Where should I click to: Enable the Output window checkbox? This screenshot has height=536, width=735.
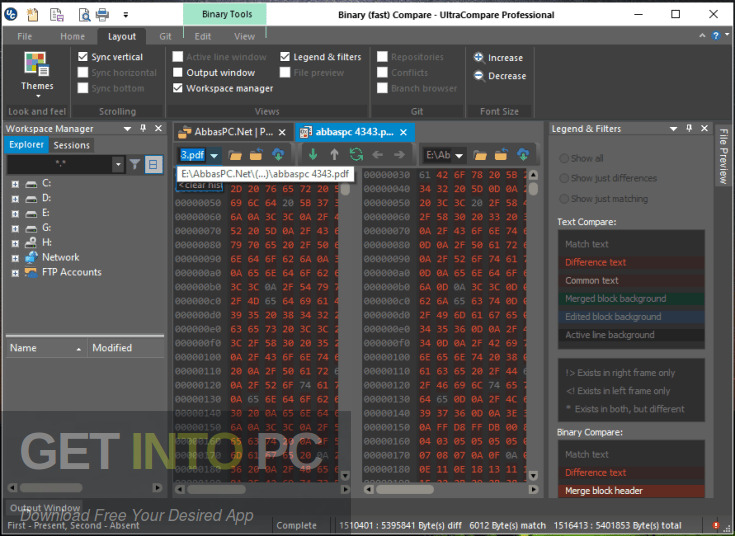click(x=178, y=72)
